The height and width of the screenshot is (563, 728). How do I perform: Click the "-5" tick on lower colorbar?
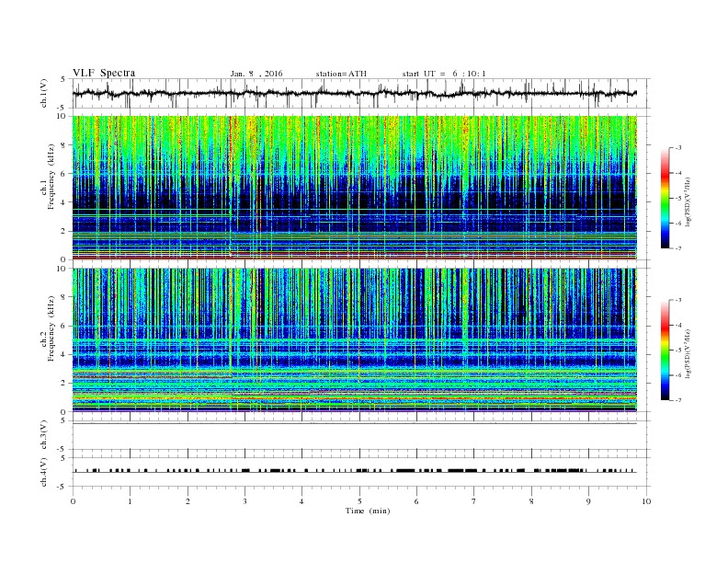(677, 350)
